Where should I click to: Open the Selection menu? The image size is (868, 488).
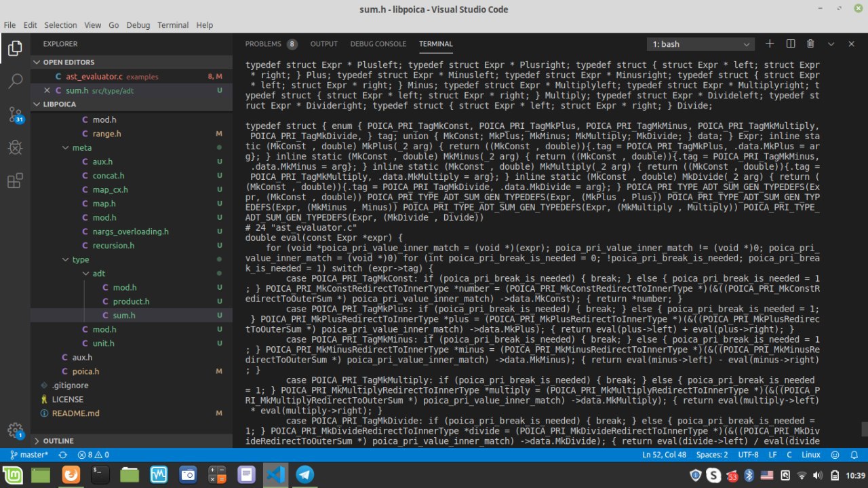click(60, 25)
